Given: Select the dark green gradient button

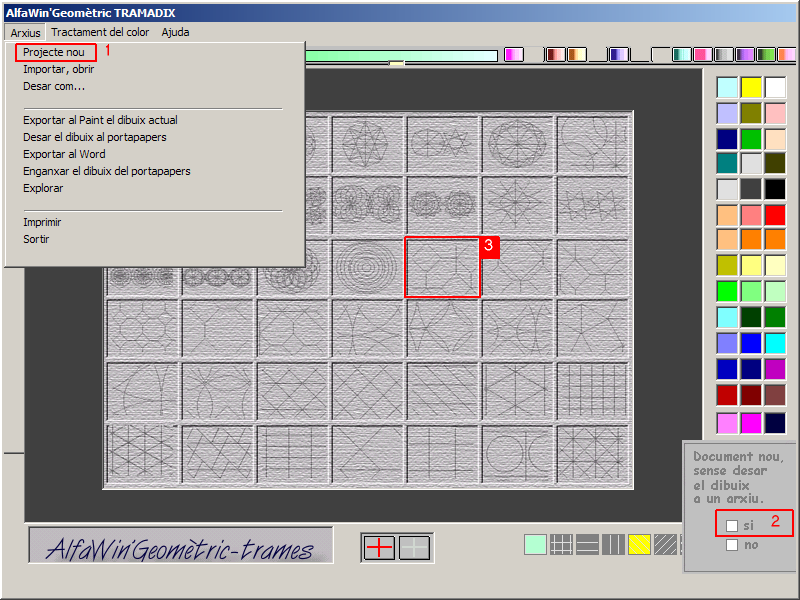Looking at the screenshot, I should [x=766, y=54].
